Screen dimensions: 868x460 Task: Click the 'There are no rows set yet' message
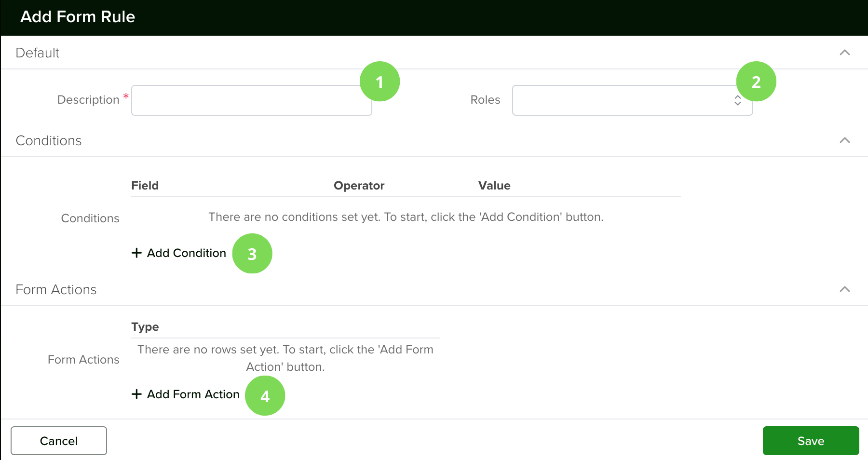pyautogui.click(x=285, y=358)
